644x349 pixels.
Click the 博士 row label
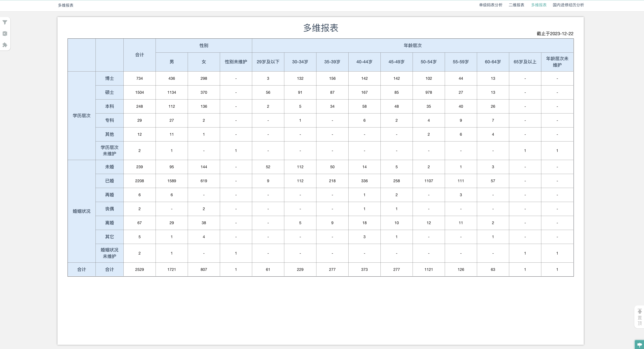[109, 78]
